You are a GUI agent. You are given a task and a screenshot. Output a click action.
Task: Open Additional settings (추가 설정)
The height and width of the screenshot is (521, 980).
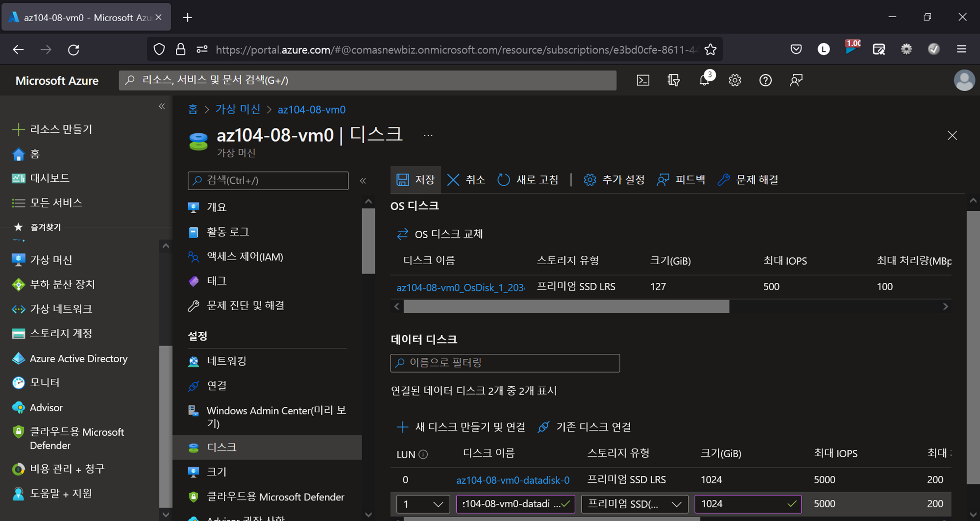pos(614,180)
